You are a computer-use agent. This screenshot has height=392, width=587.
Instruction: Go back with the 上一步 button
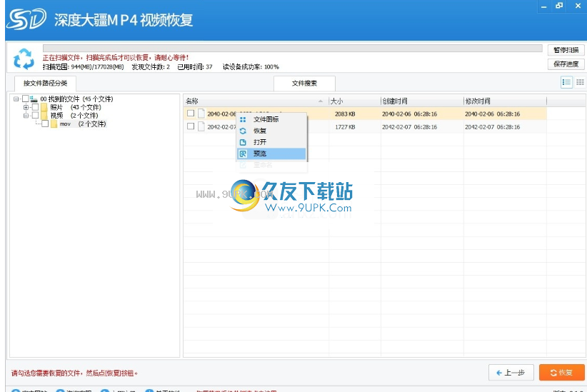click(x=511, y=373)
